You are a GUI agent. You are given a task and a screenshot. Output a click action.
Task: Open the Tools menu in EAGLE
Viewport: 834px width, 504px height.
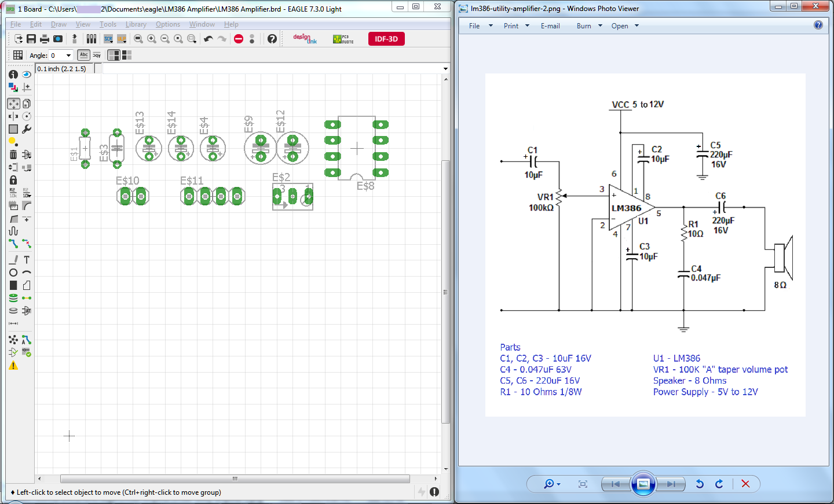click(108, 24)
